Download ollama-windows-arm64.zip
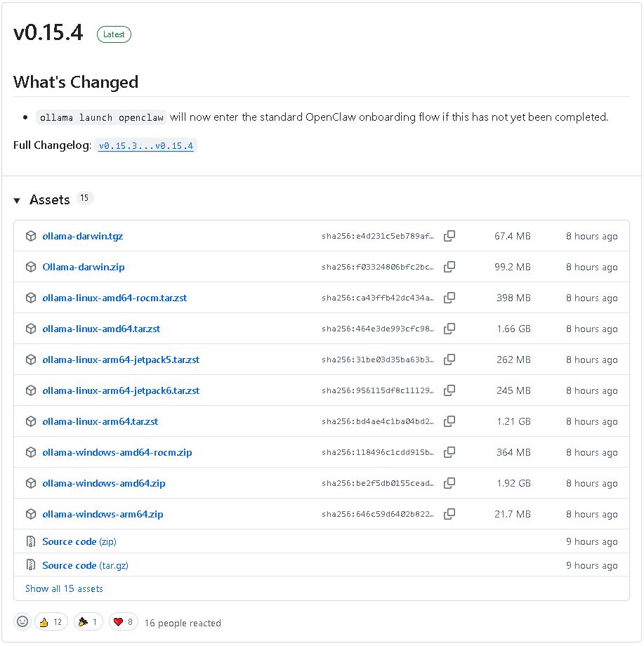Viewport: 644px width, 646px height. click(103, 514)
